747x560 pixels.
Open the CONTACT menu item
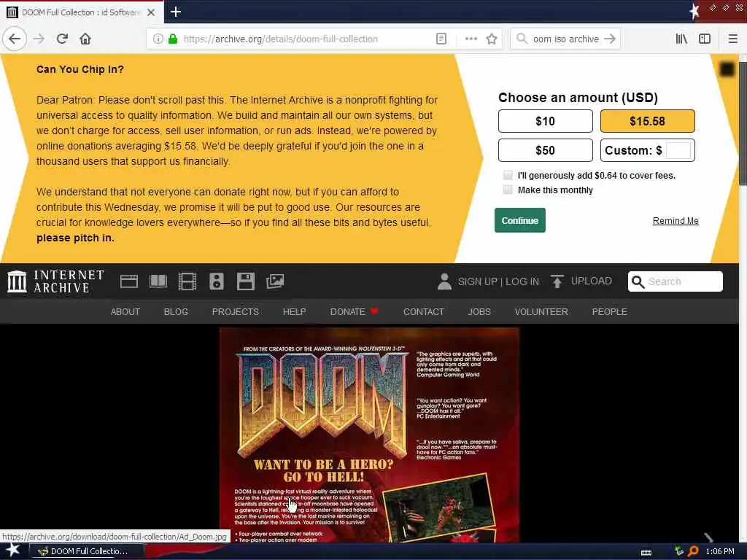point(424,312)
